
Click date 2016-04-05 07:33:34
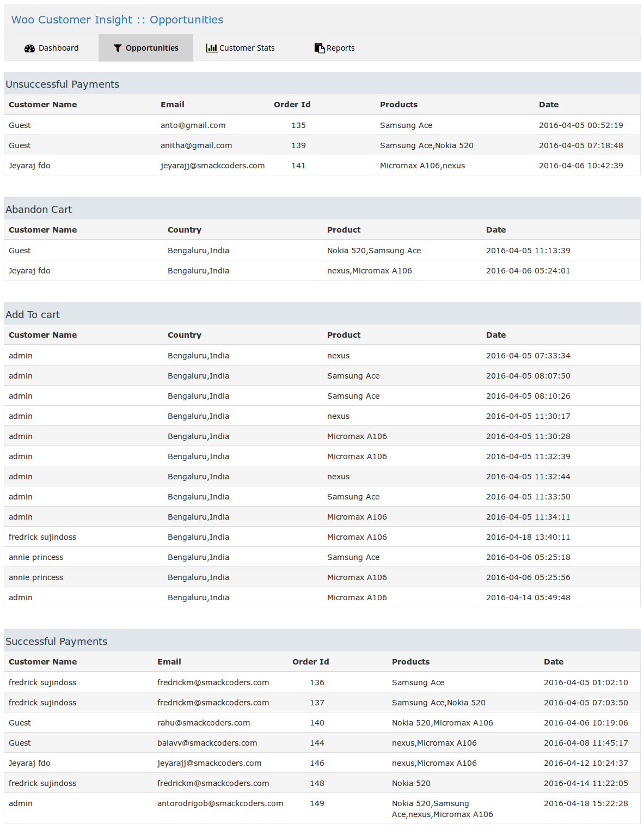(528, 356)
